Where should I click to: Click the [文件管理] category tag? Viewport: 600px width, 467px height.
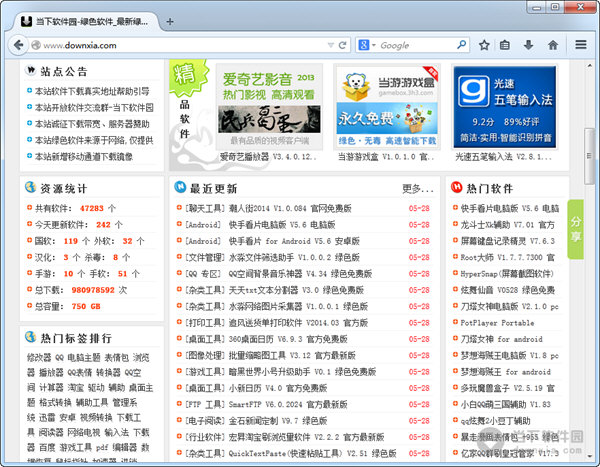205,257
